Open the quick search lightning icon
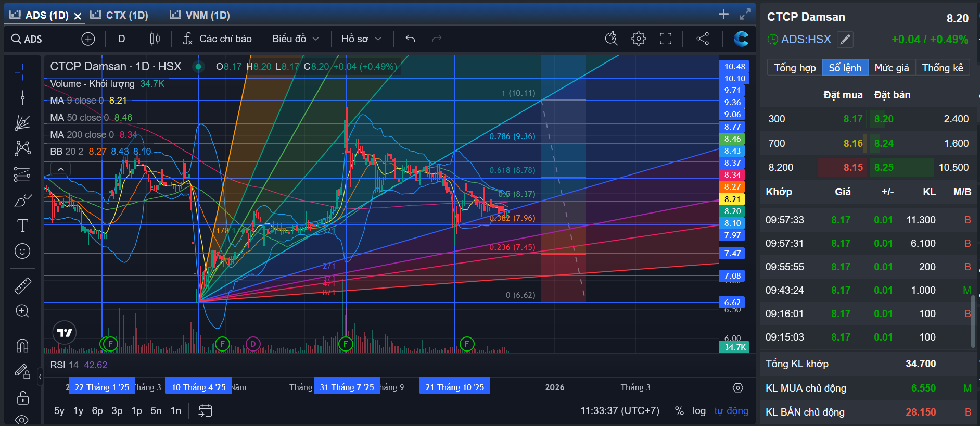 [612, 39]
